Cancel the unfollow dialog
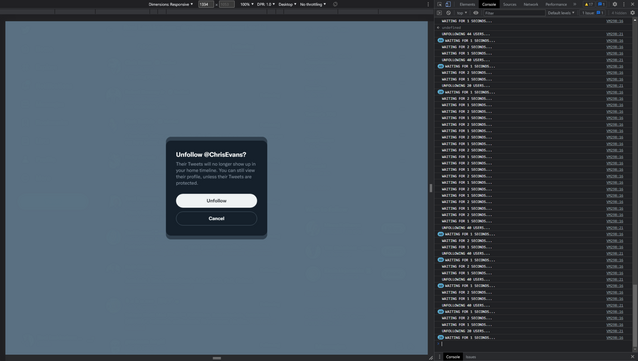 click(216, 219)
